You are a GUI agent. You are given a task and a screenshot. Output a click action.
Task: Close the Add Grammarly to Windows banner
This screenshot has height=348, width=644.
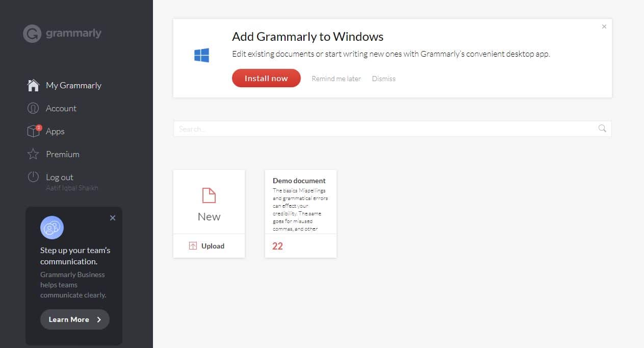click(x=604, y=27)
